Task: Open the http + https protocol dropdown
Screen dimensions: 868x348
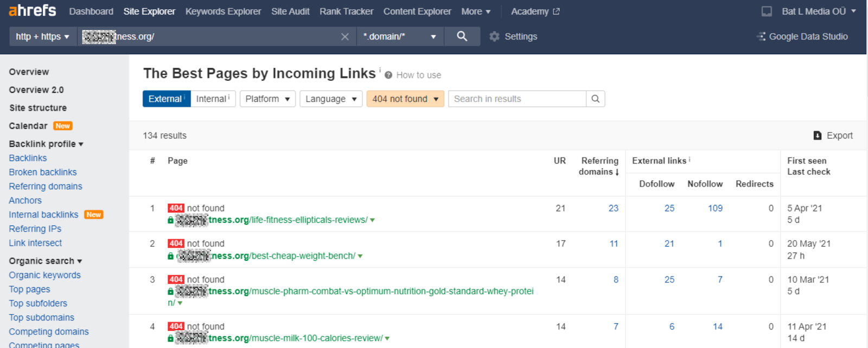Action: (42, 37)
